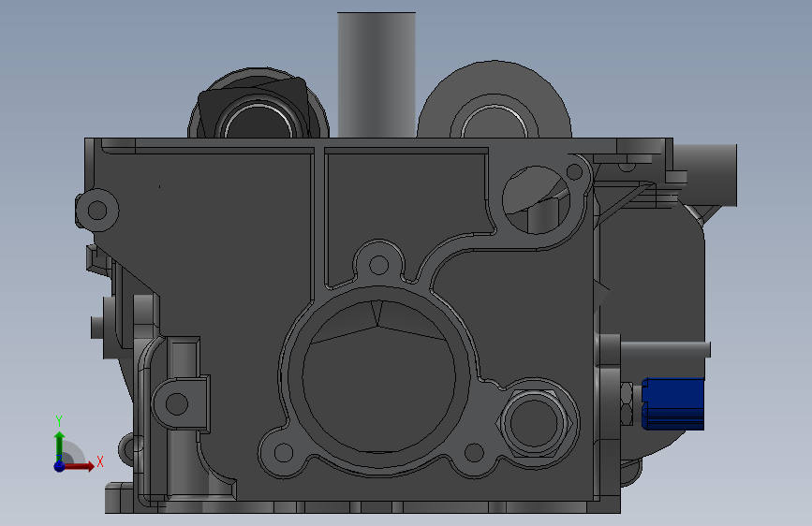Select the hex nut beside the blue component
This screenshot has width=812, height=526.
626,403
